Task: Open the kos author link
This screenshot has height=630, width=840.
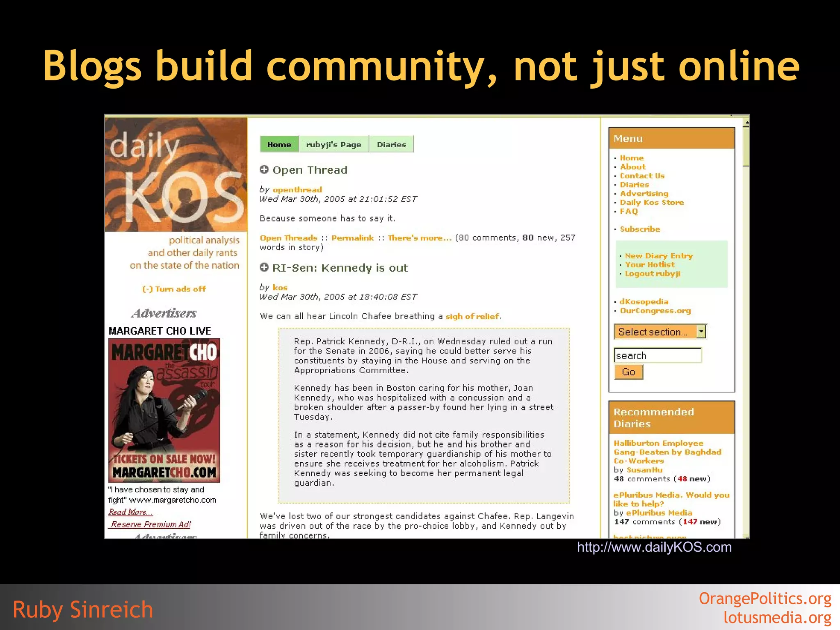Action: (x=280, y=288)
